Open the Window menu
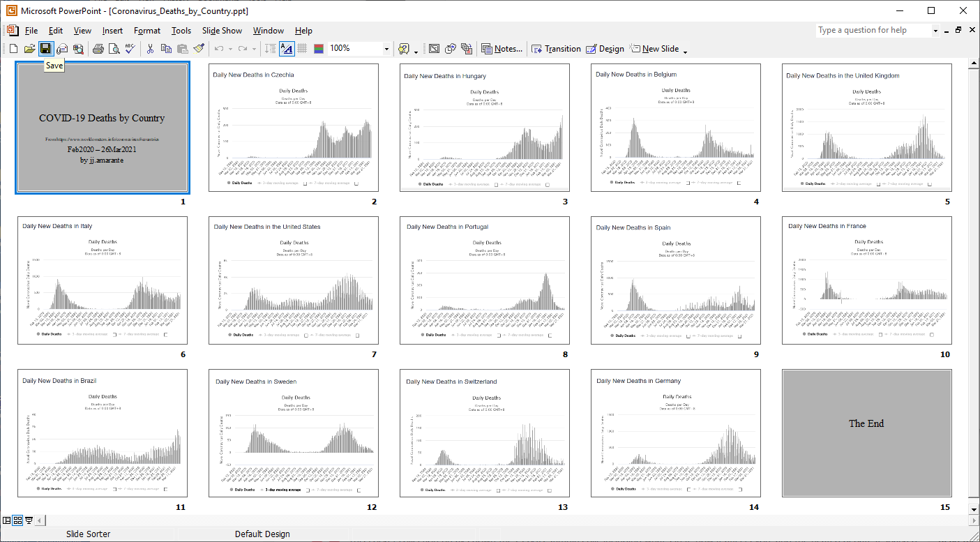This screenshot has height=542, width=980. [269, 31]
